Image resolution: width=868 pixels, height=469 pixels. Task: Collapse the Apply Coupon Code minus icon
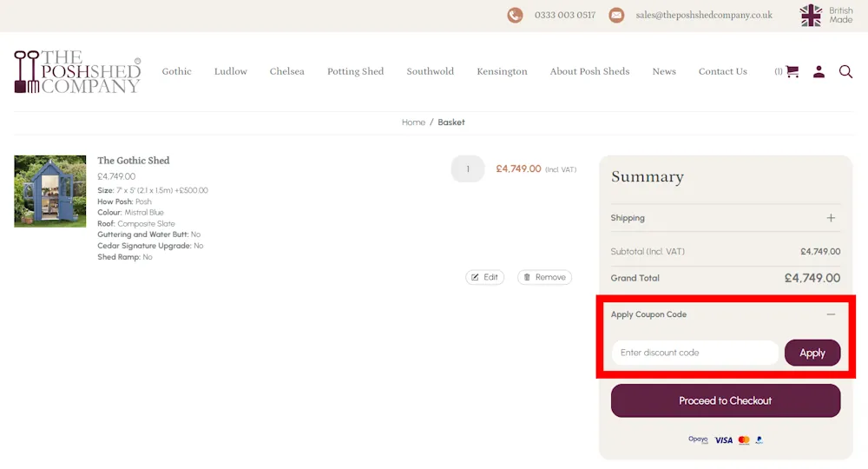[x=831, y=314]
